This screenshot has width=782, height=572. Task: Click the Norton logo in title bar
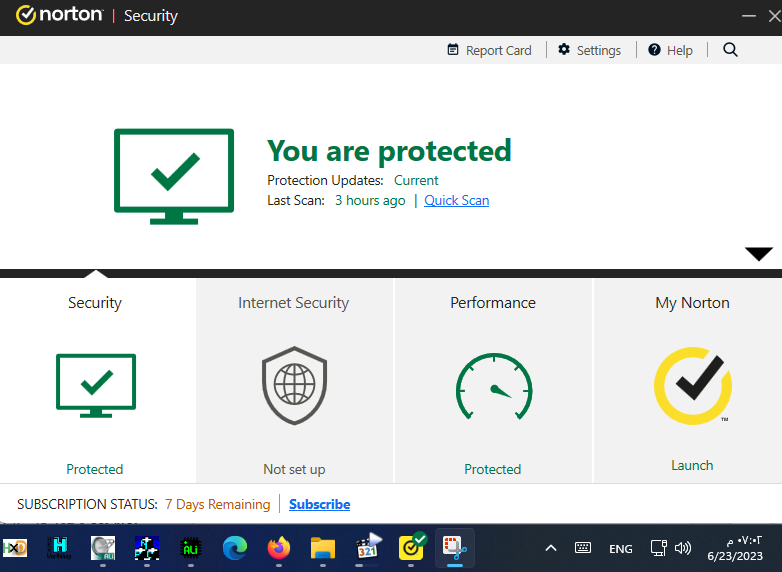[x=59, y=15]
